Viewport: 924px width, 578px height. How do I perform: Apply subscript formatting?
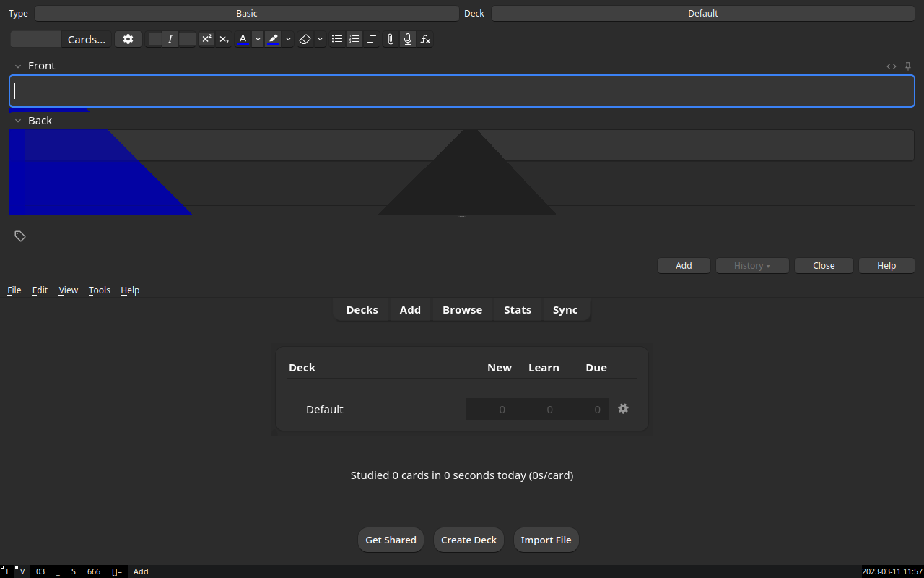coord(224,39)
